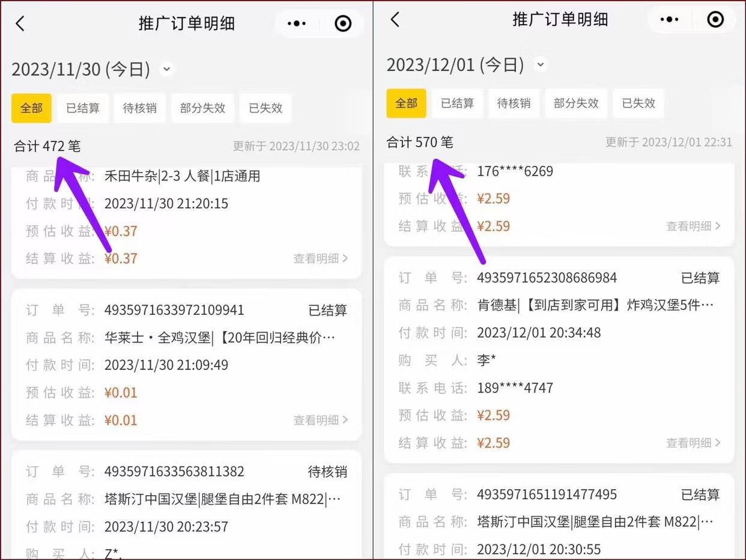Tap the update timestamp 更新于 2023/12/01 22:31
Viewport: 746px width, 560px height.
[x=669, y=142]
